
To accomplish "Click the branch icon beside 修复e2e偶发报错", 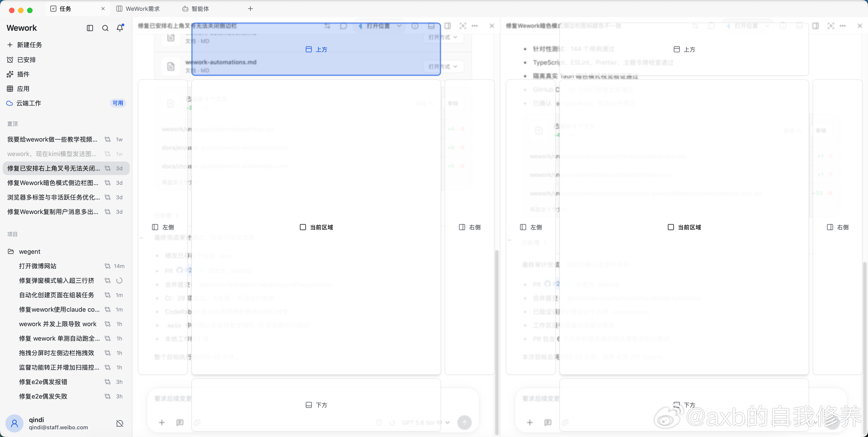I will click(108, 382).
